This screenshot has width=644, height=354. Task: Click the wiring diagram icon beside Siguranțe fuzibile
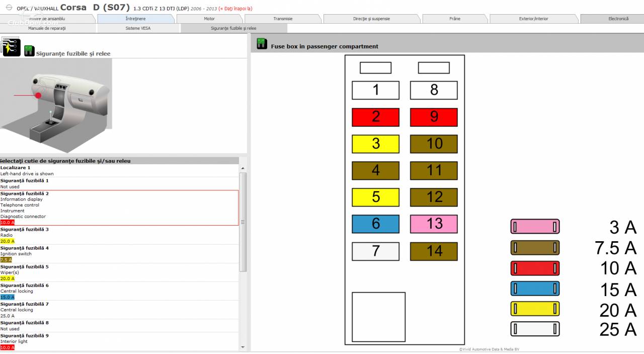click(11, 47)
